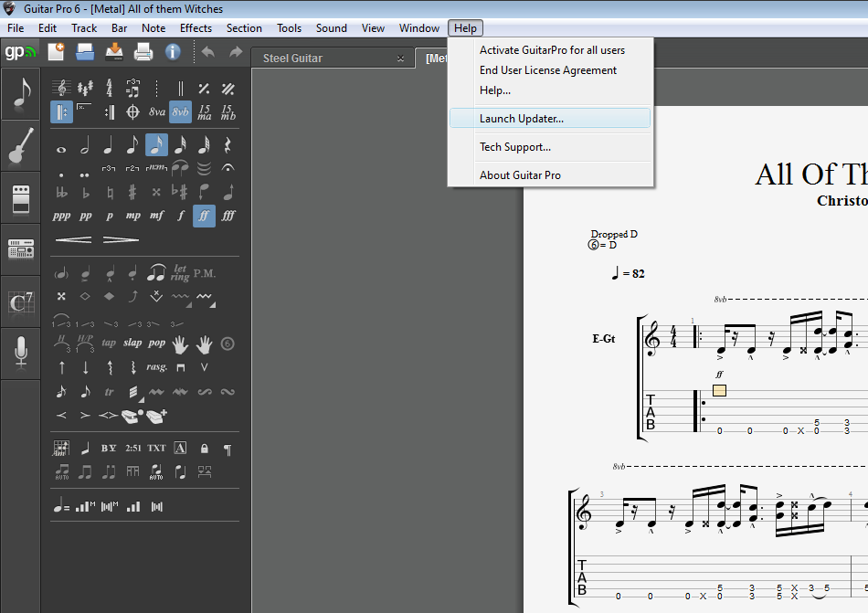Screen dimensions: 868x613
Task: Open the microphone lyrics panel
Action: (x=21, y=353)
